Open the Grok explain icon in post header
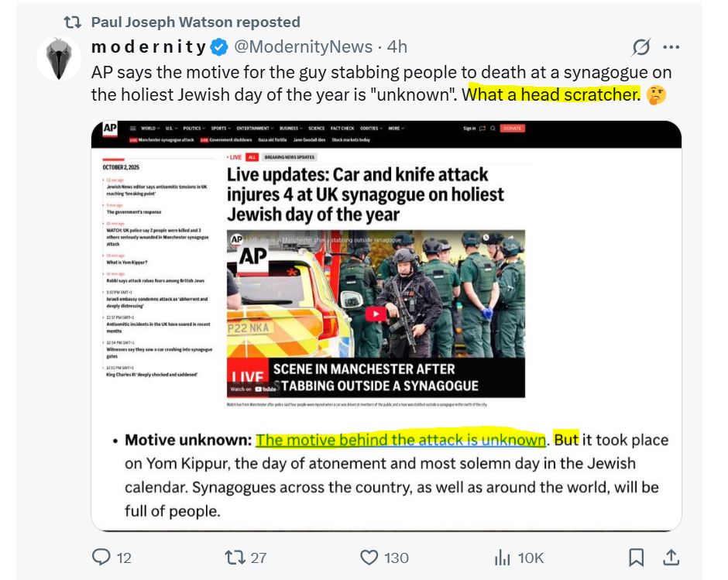This screenshot has width=728, height=580. pyautogui.click(x=641, y=47)
